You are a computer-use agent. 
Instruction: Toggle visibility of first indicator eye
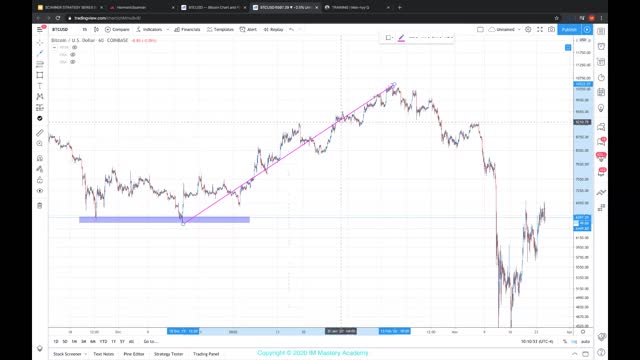pos(74,47)
